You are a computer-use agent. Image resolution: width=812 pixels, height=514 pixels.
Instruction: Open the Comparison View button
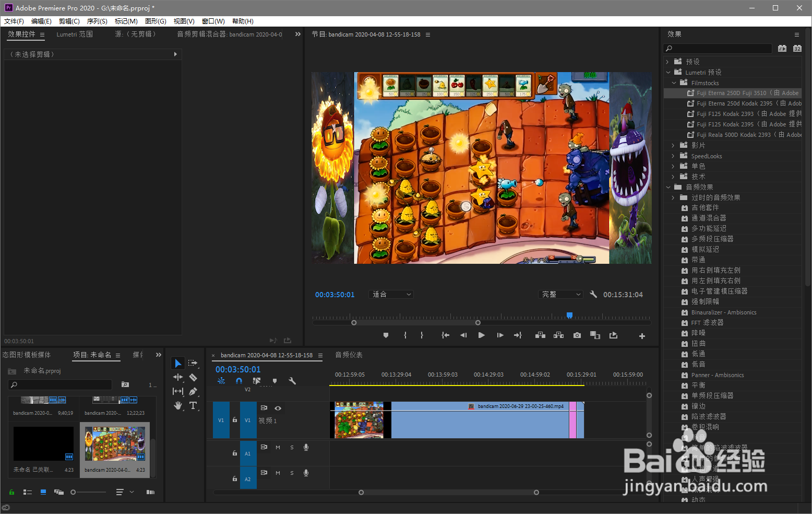pos(595,335)
